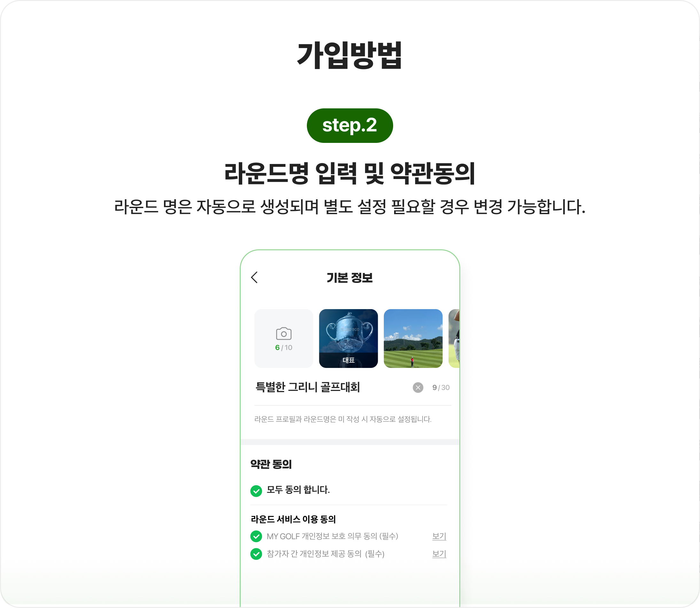Click the 9/30 character counter

click(441, 387)
